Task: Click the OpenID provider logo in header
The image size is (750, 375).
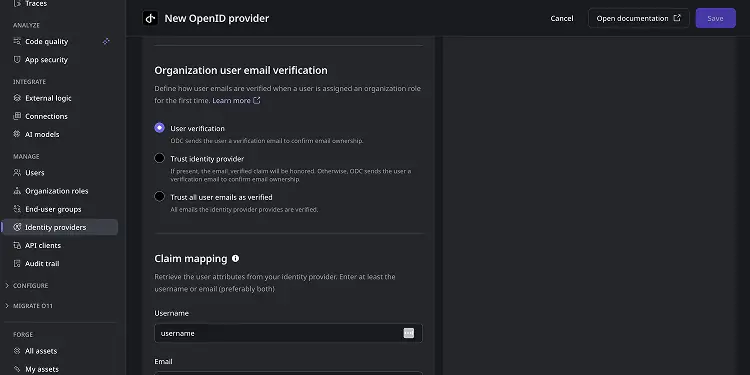Action: click(x=150, y=18)
